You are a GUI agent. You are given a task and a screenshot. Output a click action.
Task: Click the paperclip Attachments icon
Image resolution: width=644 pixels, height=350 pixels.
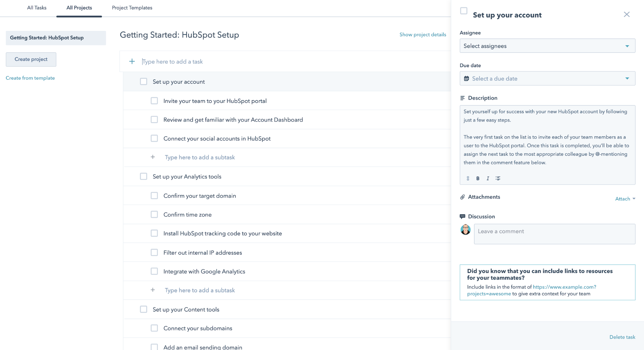(462, 197)
